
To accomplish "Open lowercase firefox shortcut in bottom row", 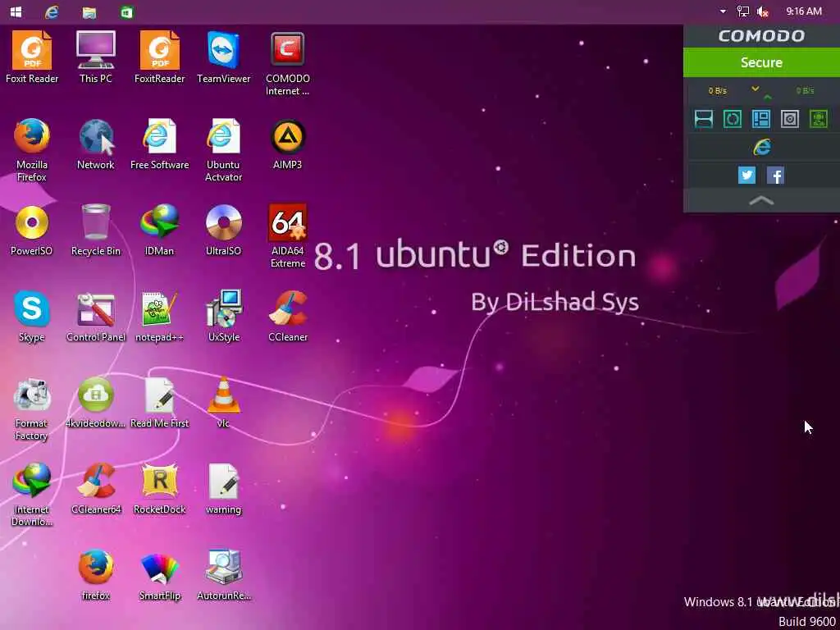I will tap(96, 575).
